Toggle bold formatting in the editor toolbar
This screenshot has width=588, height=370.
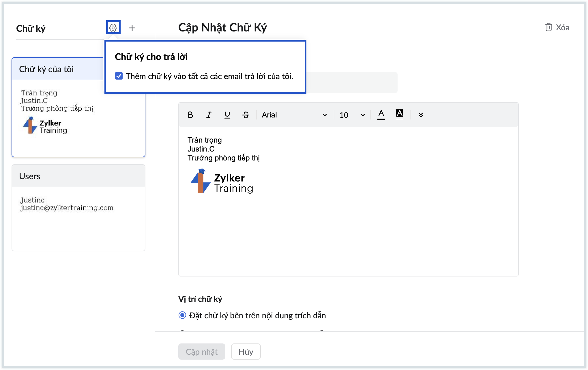pyautogui.click(x=190, y=115)
